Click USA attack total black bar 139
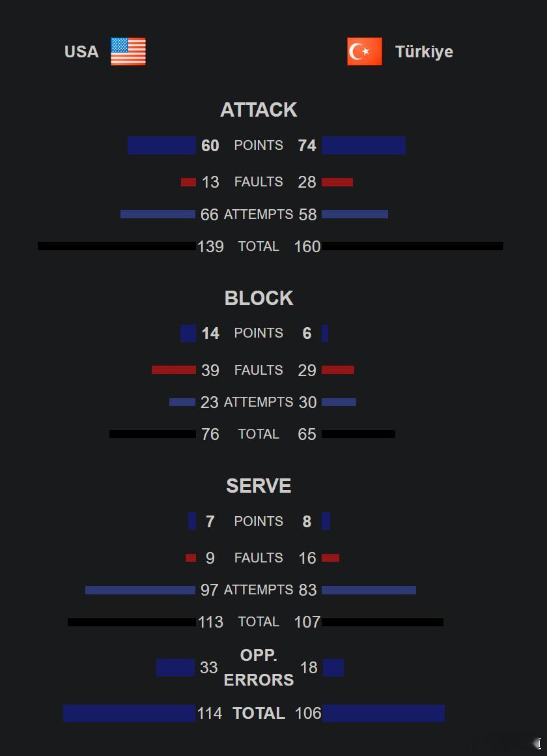547x756 pixels. pos(117,246)
